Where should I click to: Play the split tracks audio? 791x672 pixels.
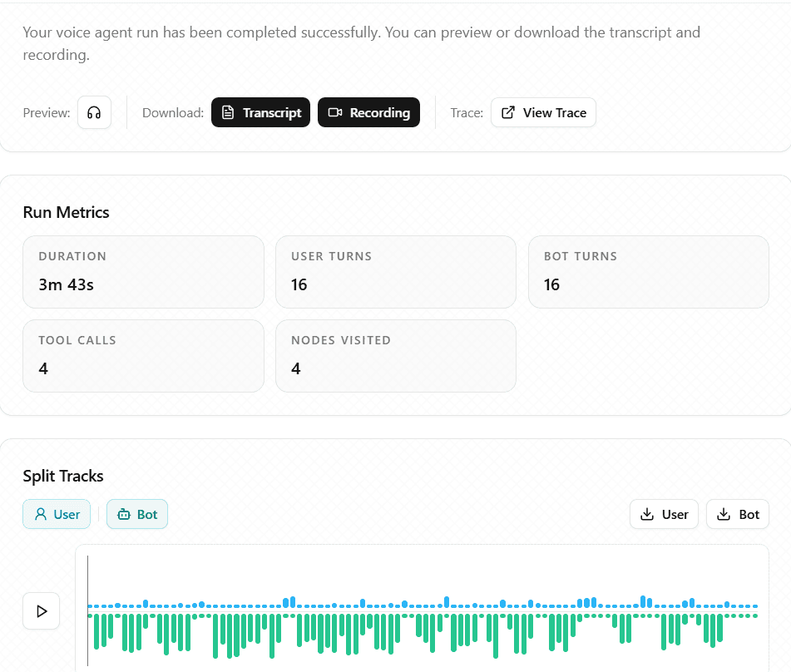point(42,611)
